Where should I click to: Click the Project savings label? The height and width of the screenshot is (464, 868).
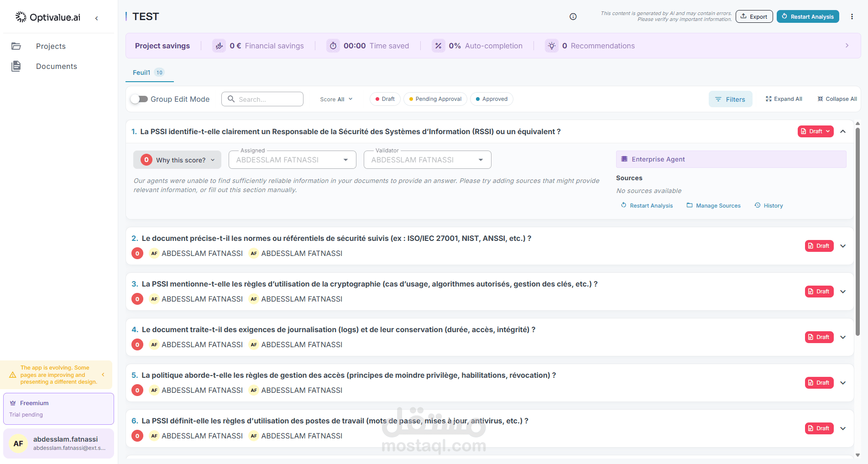[162, 46]
